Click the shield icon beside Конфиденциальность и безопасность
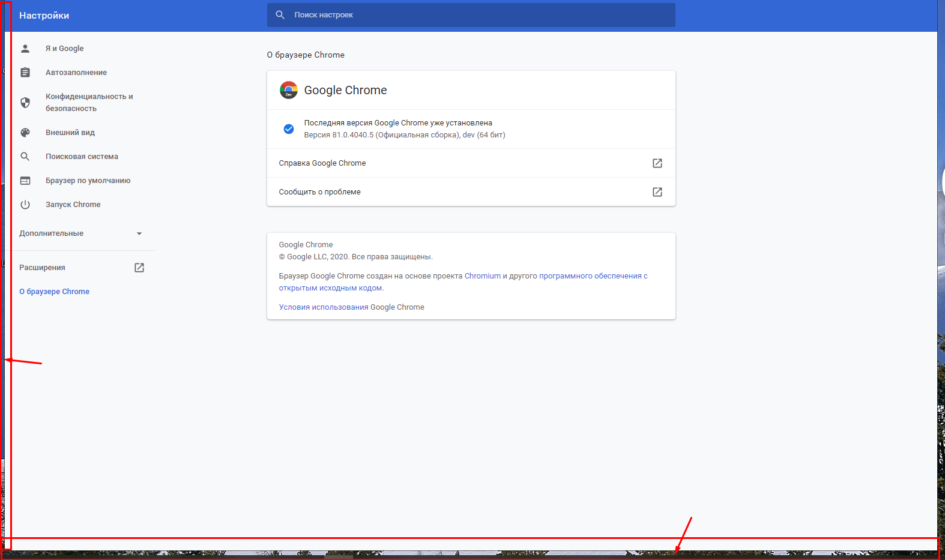Viewport: 945px width, 560px height. (x=25, y=103)
